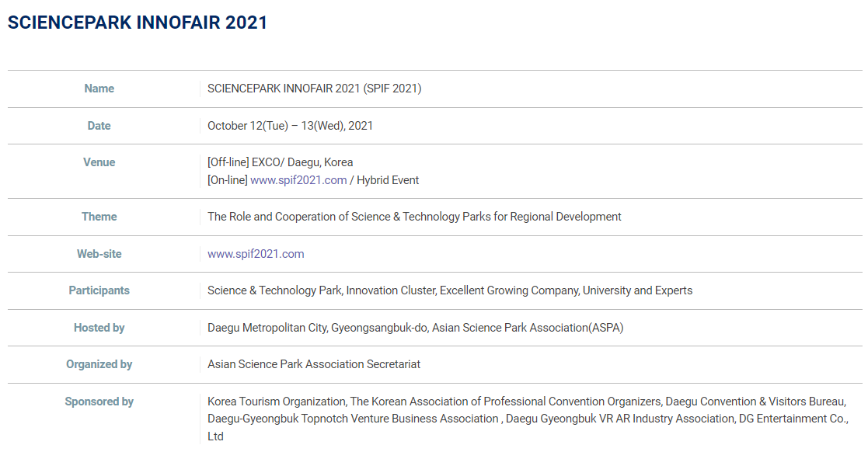Click the Web-site row label

[x=99, y=254]
